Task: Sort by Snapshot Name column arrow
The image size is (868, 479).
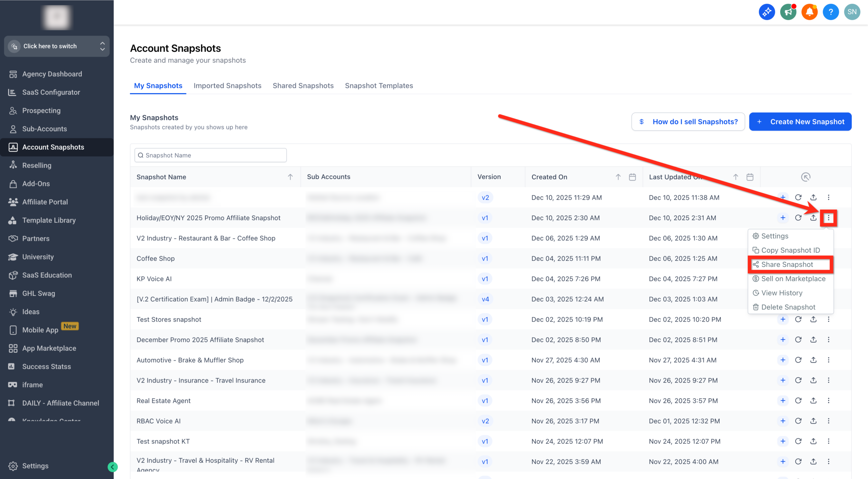Action: click(x=290, y=177)
